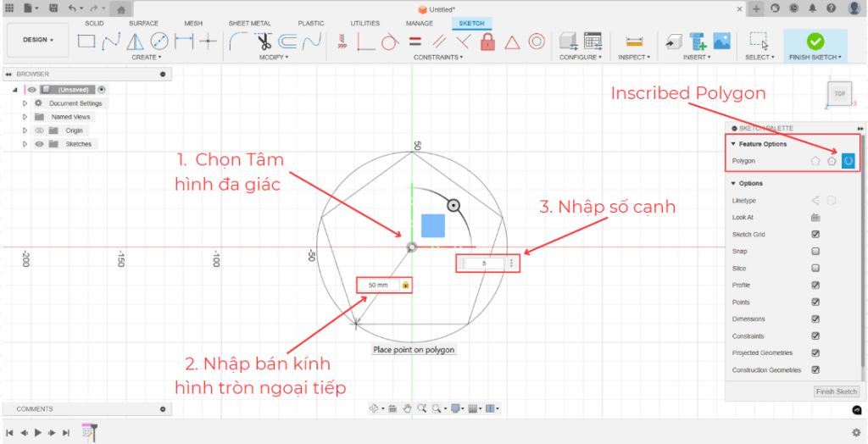Enable the Snap checkbox
Viewport: 868px width, 444px height.
pos(815,252)
